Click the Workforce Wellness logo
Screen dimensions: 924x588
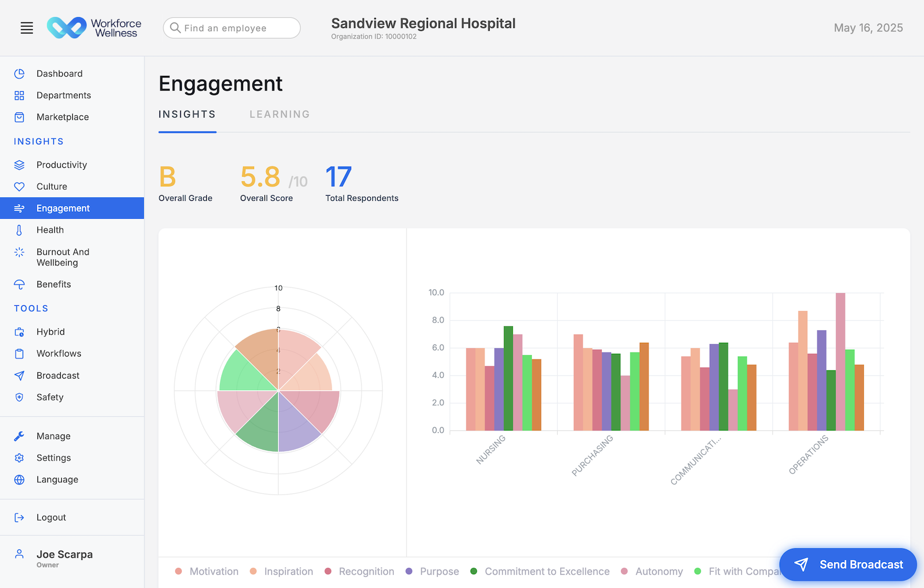click(x=94, y=27)
